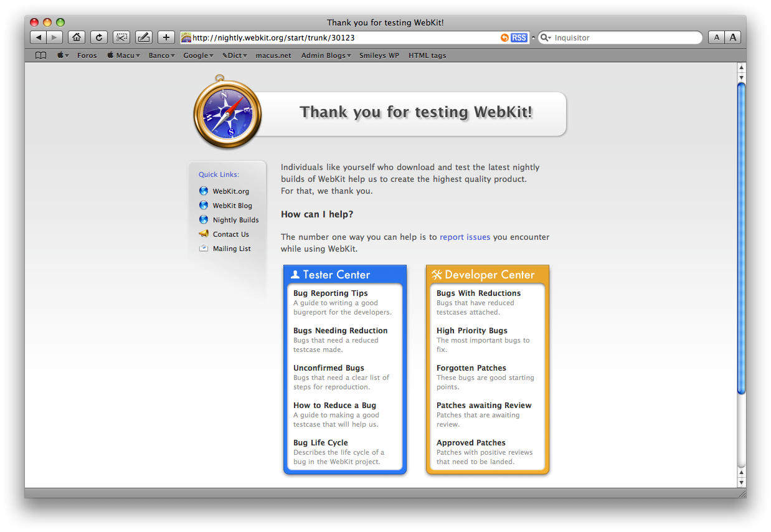The image size is (771, 532).
Task: Open the Apple logo bookmarks menu
Action: tap(63, 55)
